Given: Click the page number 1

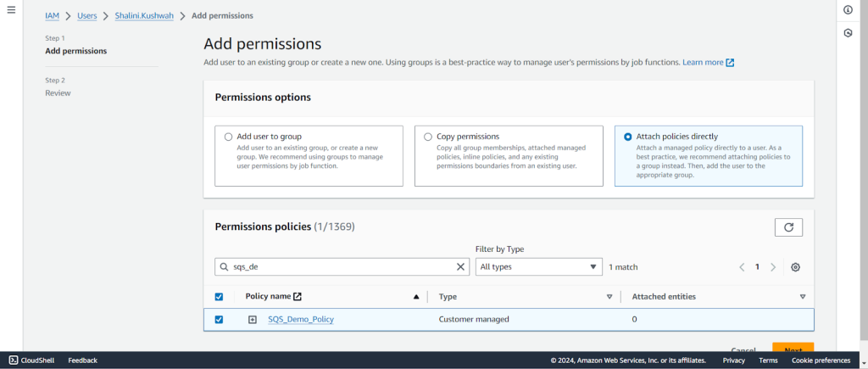Looking at the screenshot, I should coord(757,267).
